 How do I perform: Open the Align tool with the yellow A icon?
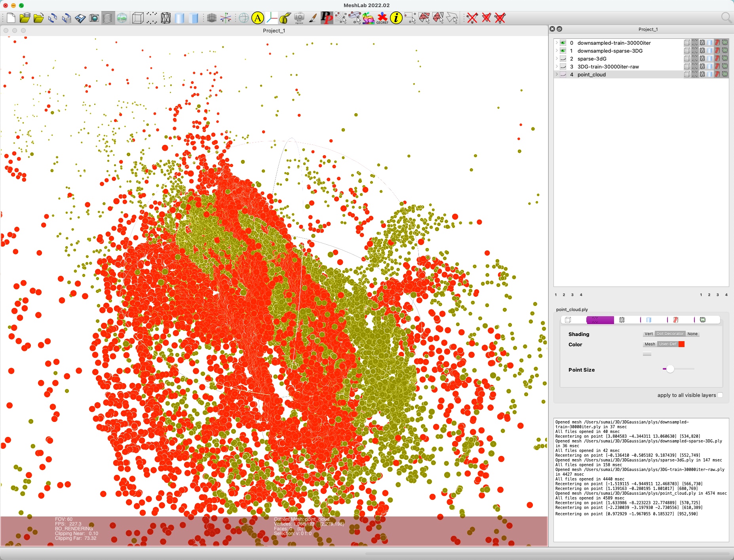pyautogui.click(x=257, y=17)
